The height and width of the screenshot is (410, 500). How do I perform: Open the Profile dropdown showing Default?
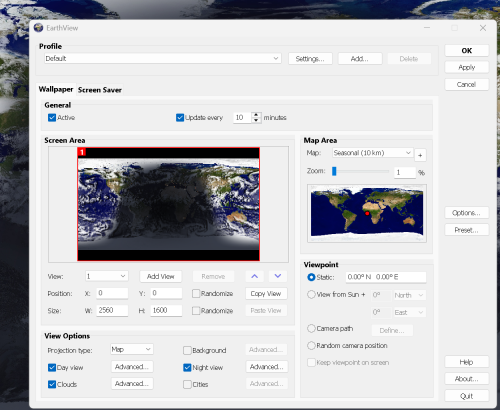pos(163,58)
